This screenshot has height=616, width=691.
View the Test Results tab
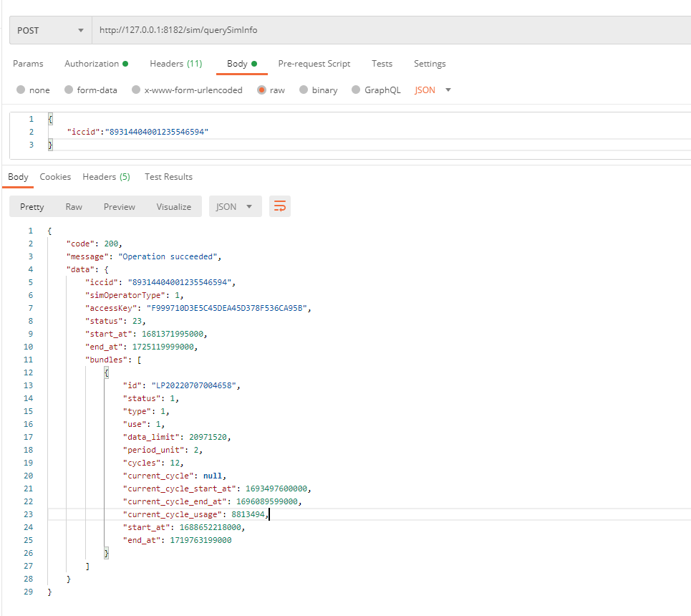click(x=168, y=177)
